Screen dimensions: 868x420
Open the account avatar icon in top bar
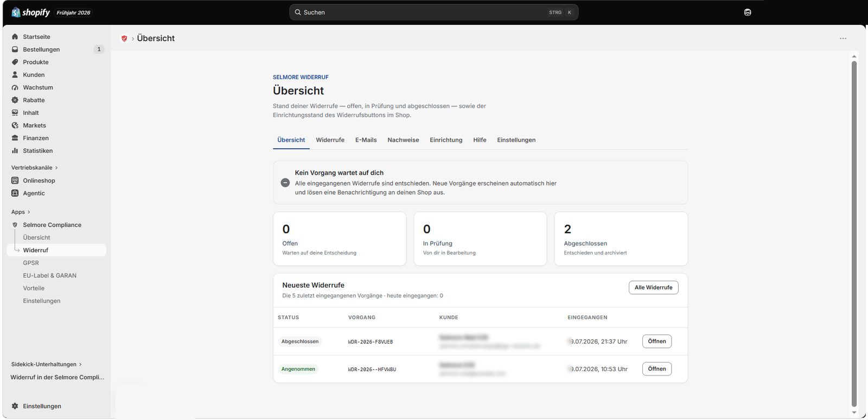[x=748, y=12]
